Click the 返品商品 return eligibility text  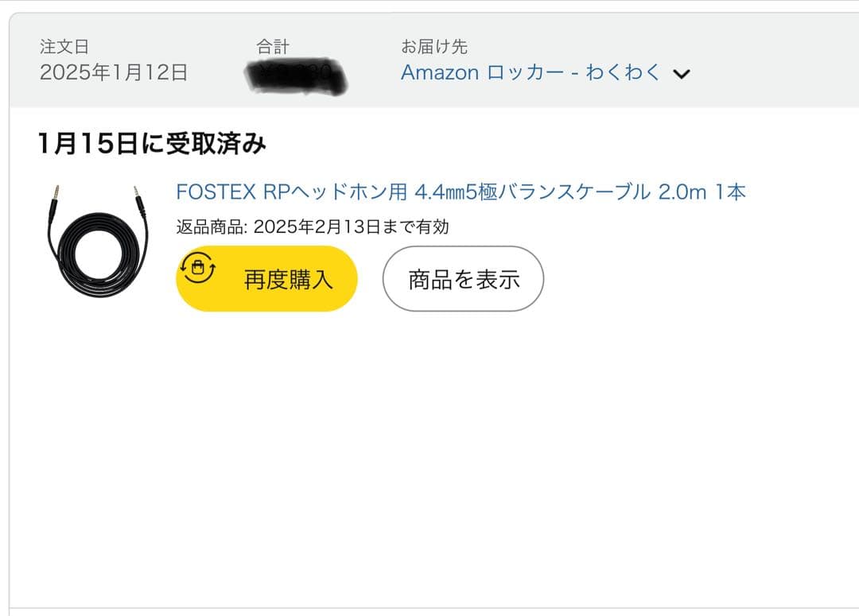(x=310, y=226)
